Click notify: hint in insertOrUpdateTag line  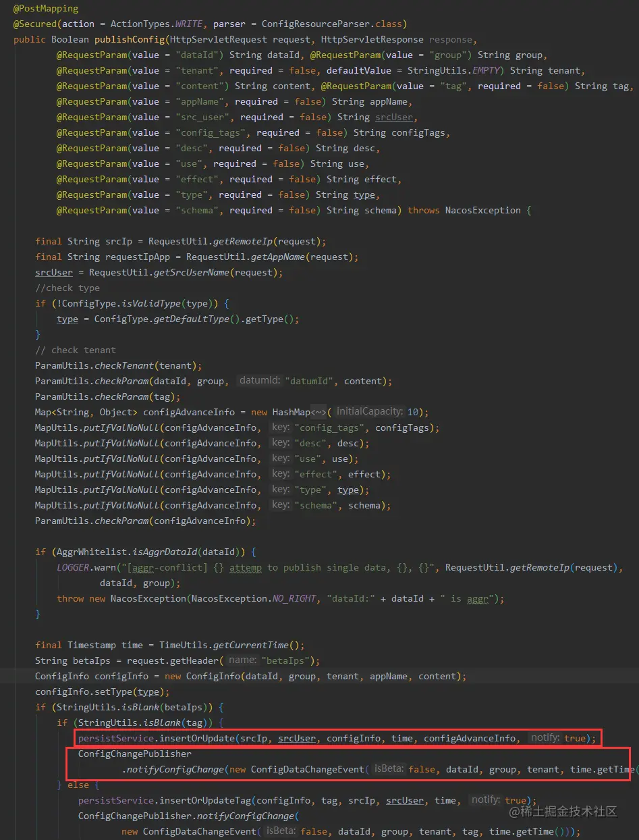click(486, 800)
